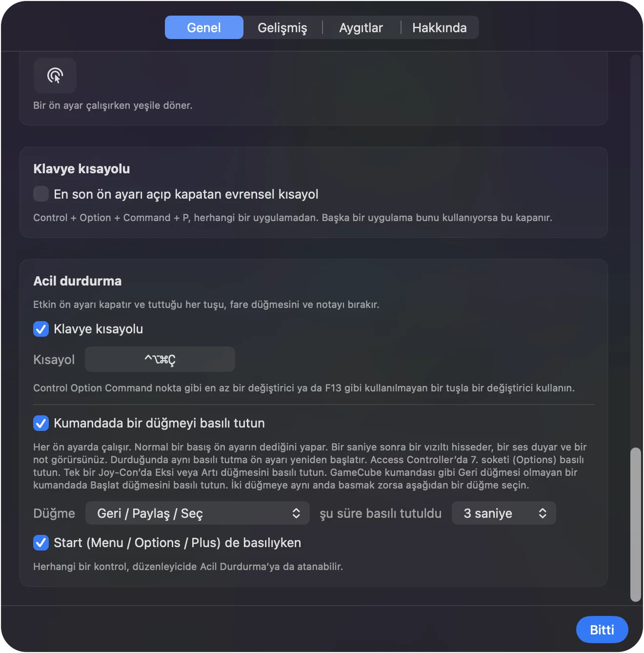Click the Klavye kısayolu section heading
The width and height of the screenshot is (644, 653).
pyautogui.click(x=81, y=169)
